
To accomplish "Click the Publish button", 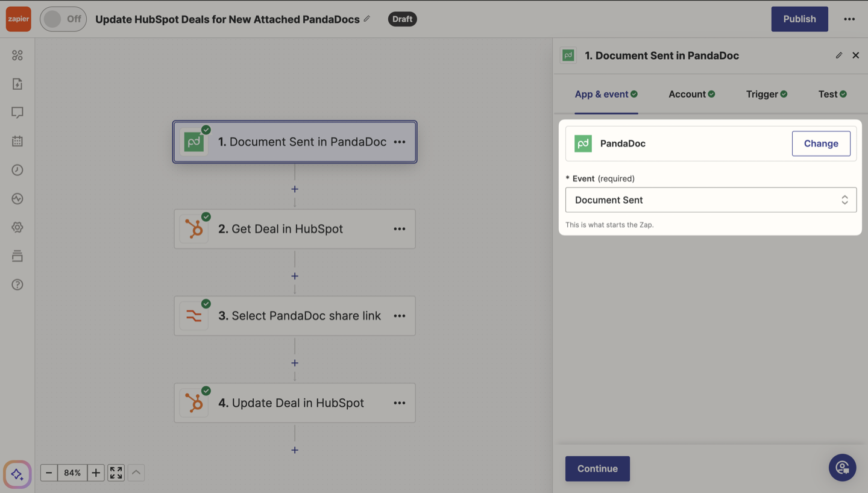I will point(799,19).
